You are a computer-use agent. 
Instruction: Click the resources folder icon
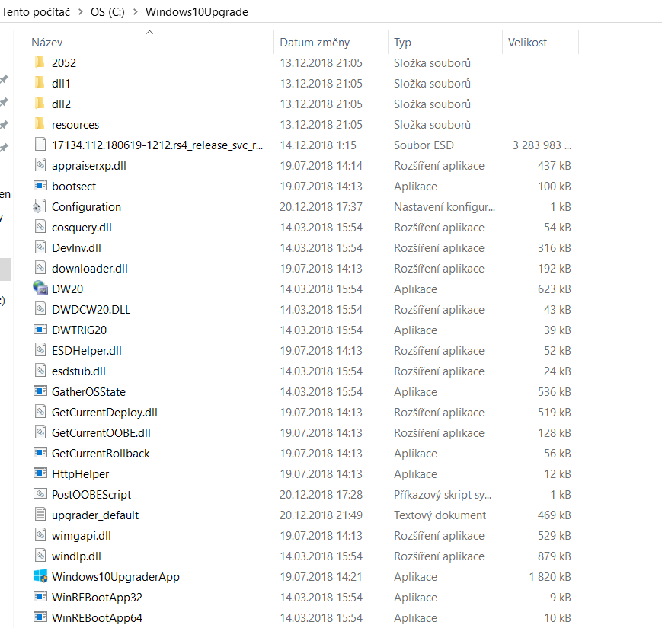coord(40,125)
